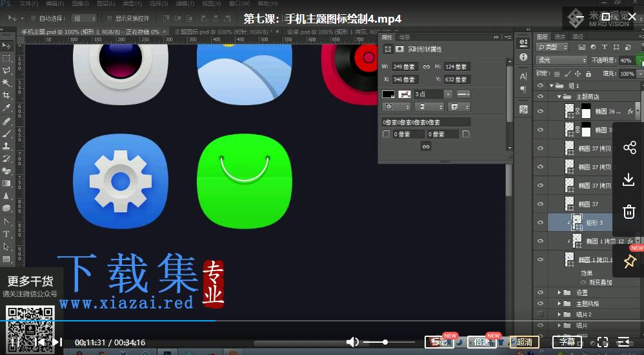644x355 pixels.
Task: Click the pin icon with NEW badge
Action: click(x=630, y=261)
